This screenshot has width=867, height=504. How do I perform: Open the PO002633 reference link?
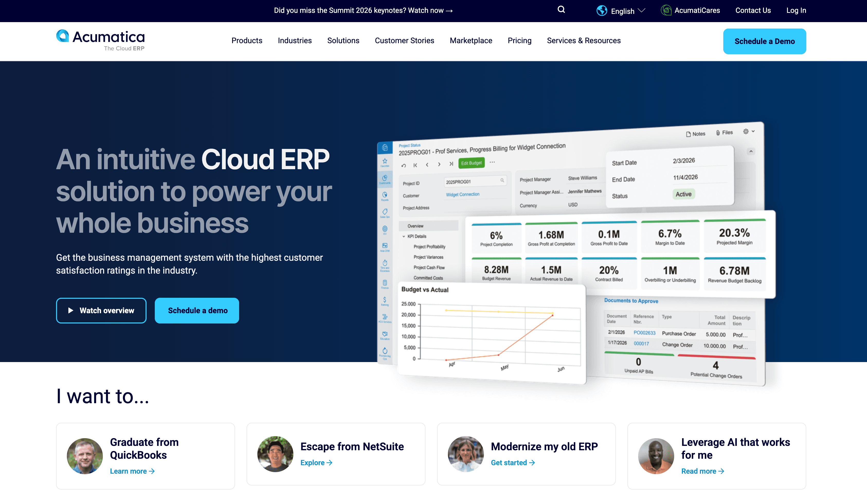[x=644, y=333]
